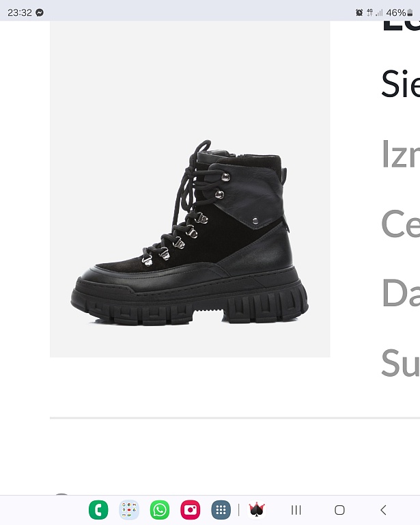Launch the spade card game app
This screenshot has height=525, width=420.
coord(257,510)
